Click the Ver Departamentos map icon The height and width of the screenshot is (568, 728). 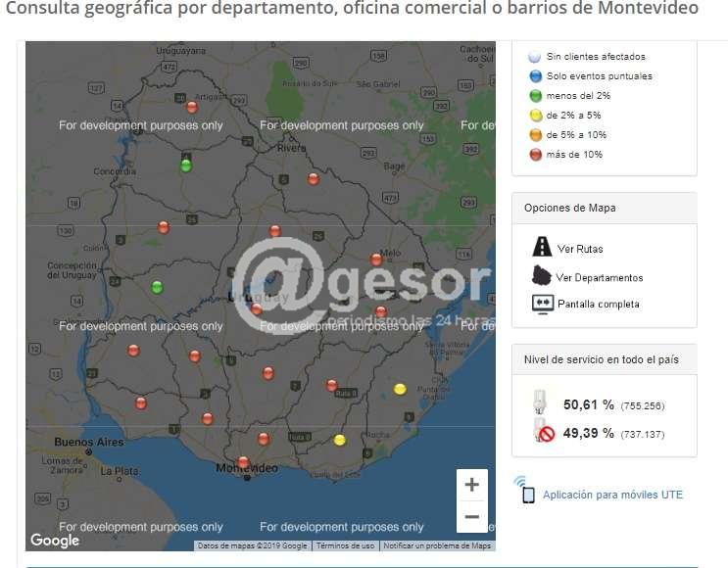541,275
